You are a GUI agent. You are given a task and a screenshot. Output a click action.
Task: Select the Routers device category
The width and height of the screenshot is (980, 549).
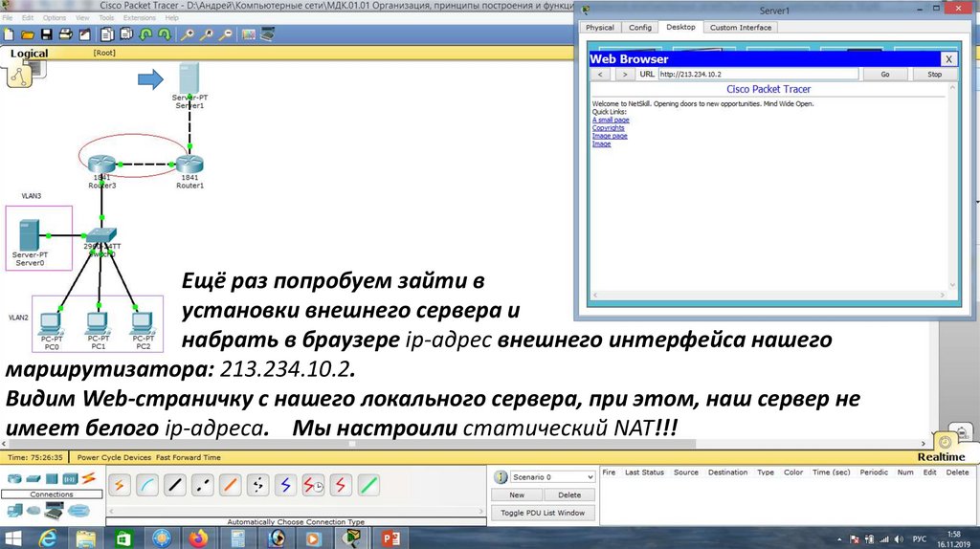click(x=13, y=479)
